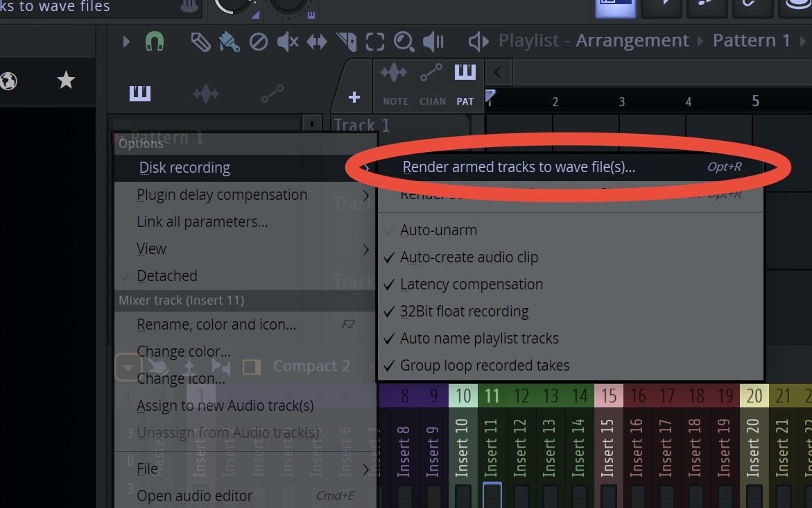Screen dimensions: 812x508
Task: Open the File submenu in context menu
Action: pos(148,468)
